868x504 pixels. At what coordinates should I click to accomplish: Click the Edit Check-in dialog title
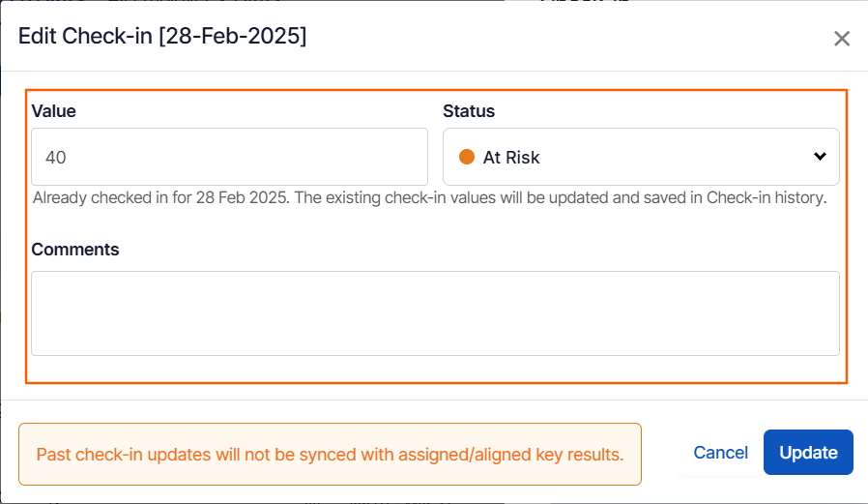point(162,37)
